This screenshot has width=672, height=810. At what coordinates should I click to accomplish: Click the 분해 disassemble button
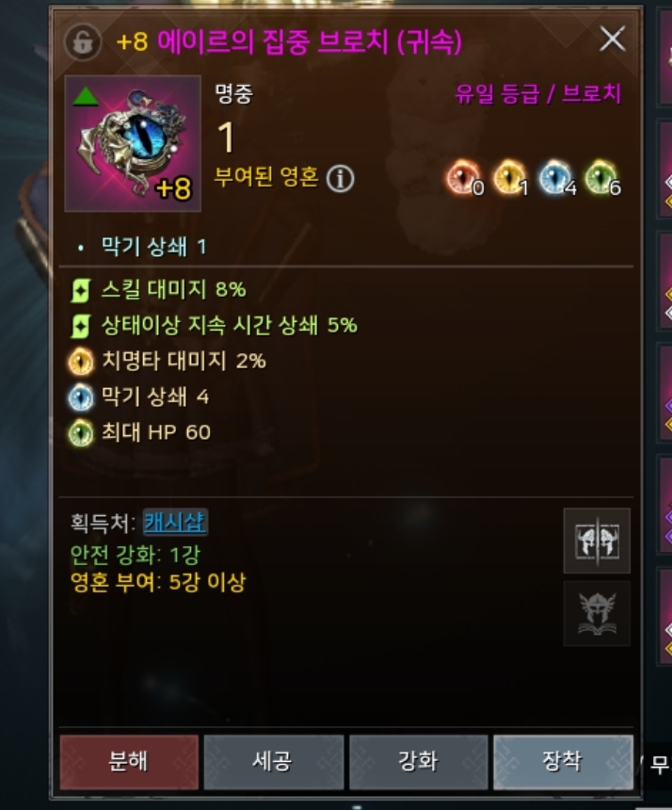point(129,762)
